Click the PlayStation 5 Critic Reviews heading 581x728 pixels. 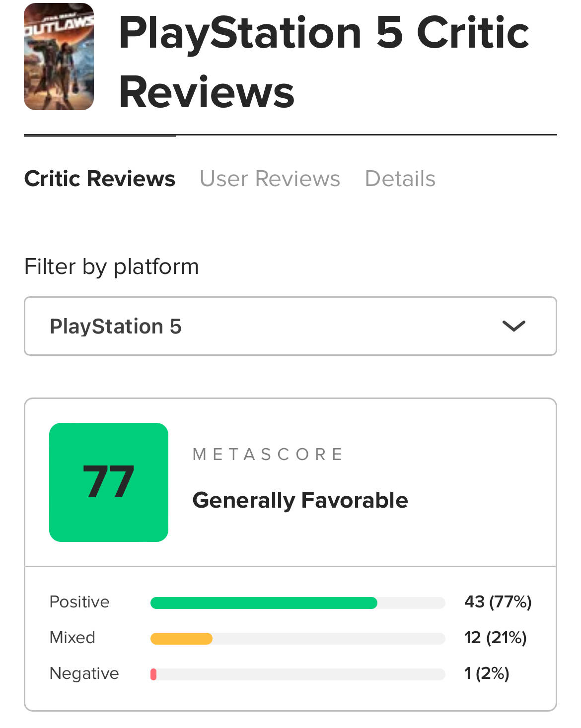point(324,62)
